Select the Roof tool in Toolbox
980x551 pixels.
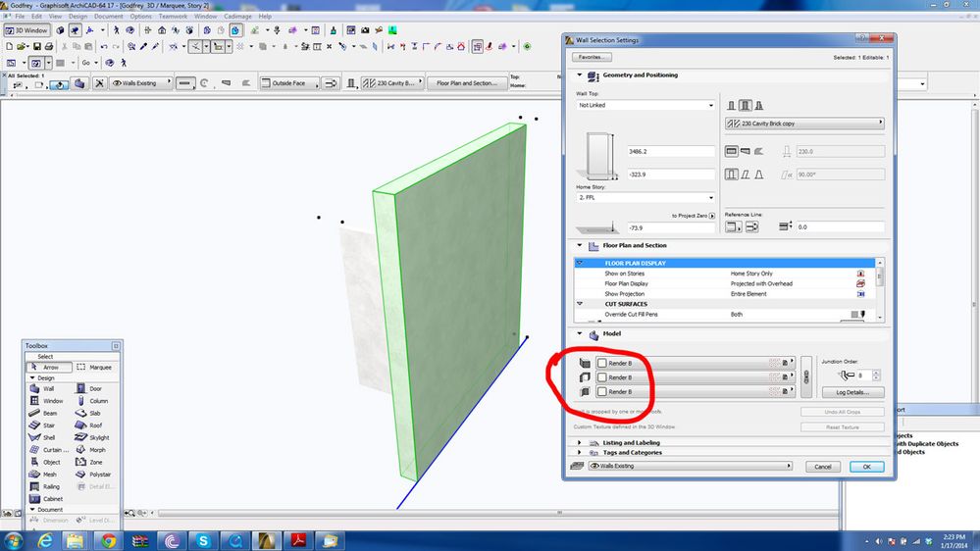pyautogui.click(x=95, y=426)
